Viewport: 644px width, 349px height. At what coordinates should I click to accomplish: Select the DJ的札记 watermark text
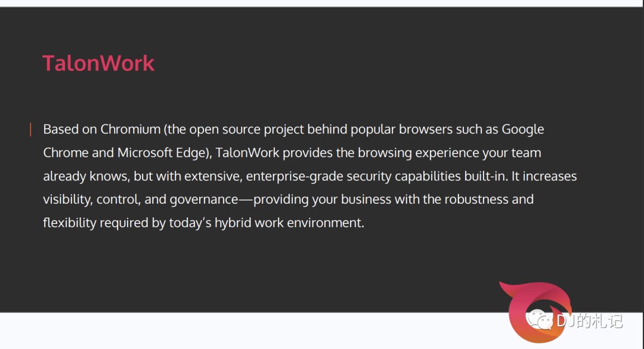point(589,320)
